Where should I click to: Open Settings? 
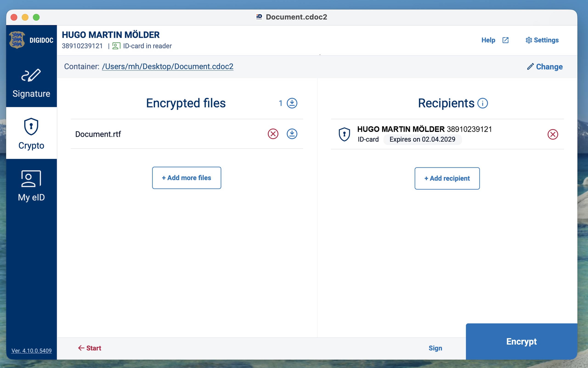pyautogui.click(x=542, y=40)
